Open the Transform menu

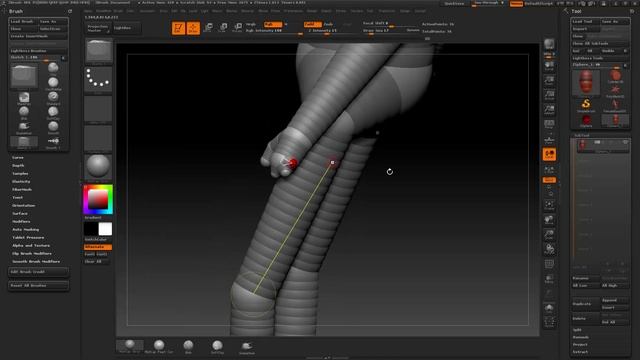pos(387,11)
